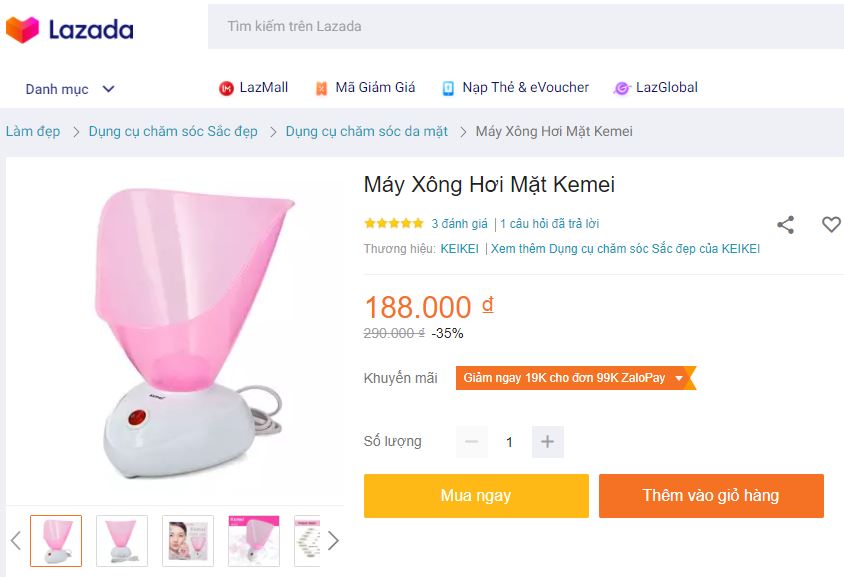The height and width of the screenshot is (577, 844).
Task: Select the face cream product thumbnail
Action: (x=188, y=540)
